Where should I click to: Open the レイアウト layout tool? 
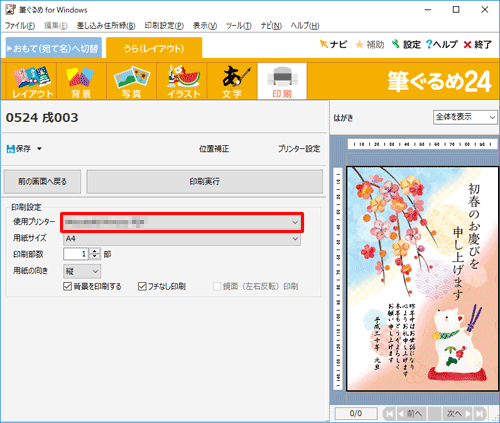[32, 81]
